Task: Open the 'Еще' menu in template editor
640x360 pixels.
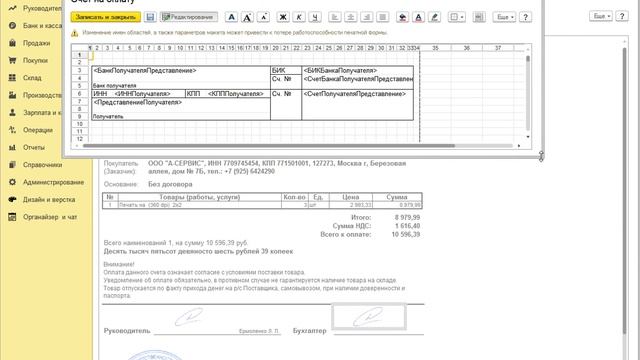Action: 504,17
